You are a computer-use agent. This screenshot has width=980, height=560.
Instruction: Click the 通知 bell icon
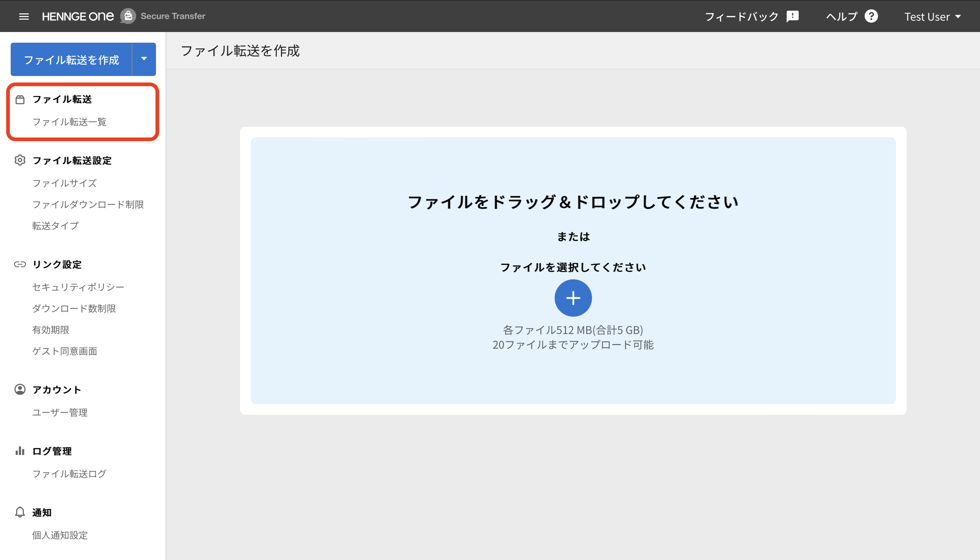coord(20,512)
